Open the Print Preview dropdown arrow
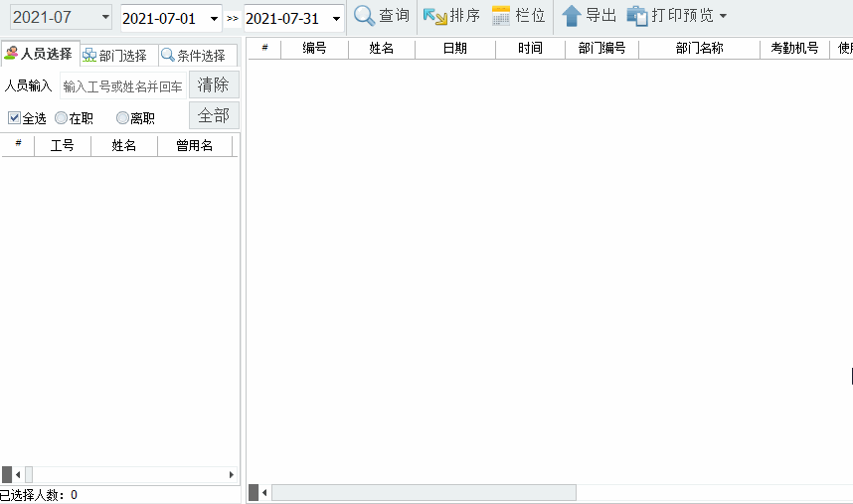The width and height of the screenshot is (853, 504). coord(723,17)
